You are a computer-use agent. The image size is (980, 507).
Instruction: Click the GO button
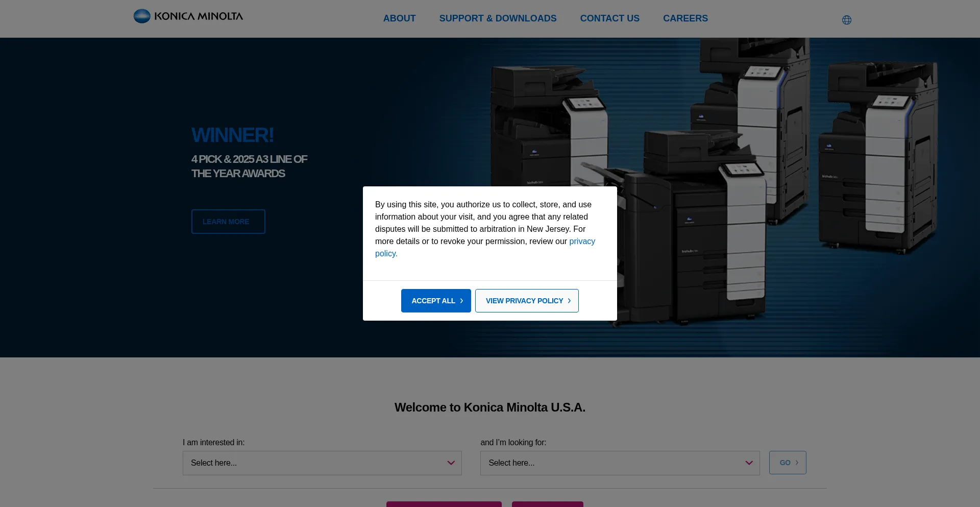click(788, 463)
